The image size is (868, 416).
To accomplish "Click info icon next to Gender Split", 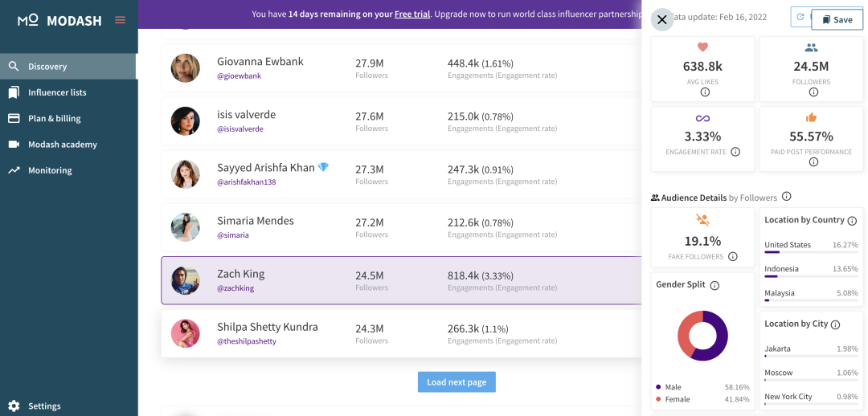I will click(x=714, y=285).
